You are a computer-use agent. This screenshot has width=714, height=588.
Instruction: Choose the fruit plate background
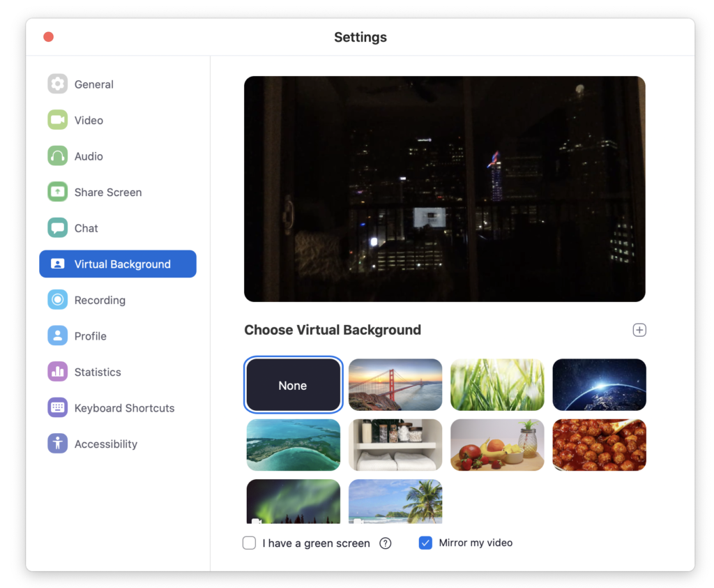(497, 445)
